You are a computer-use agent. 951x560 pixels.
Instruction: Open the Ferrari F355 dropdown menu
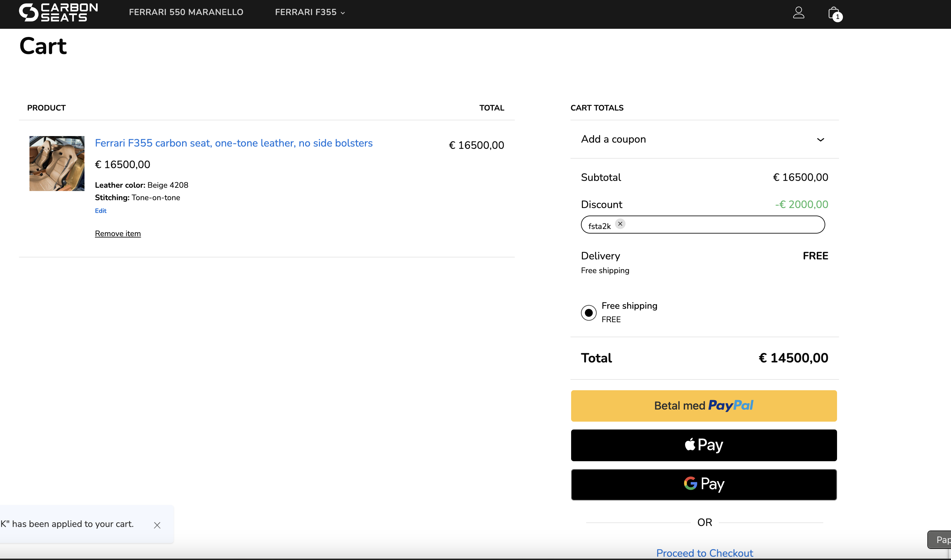click(310, 12)
